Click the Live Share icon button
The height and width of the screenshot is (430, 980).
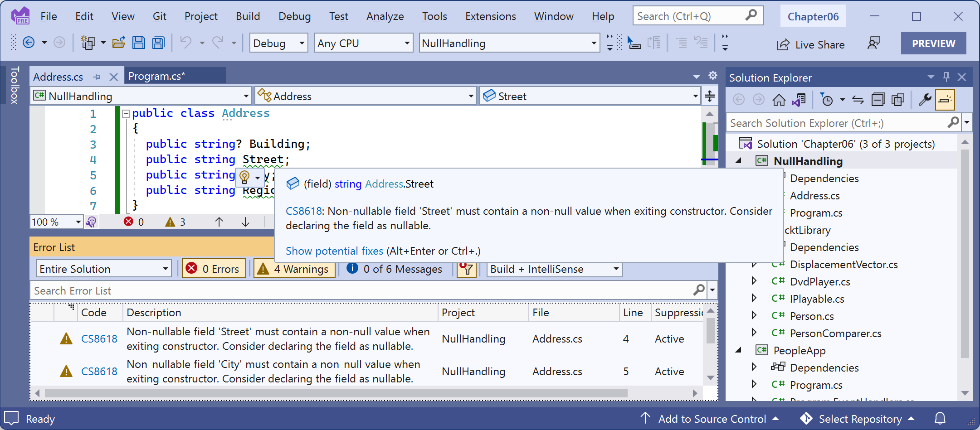tap(811, 44)
